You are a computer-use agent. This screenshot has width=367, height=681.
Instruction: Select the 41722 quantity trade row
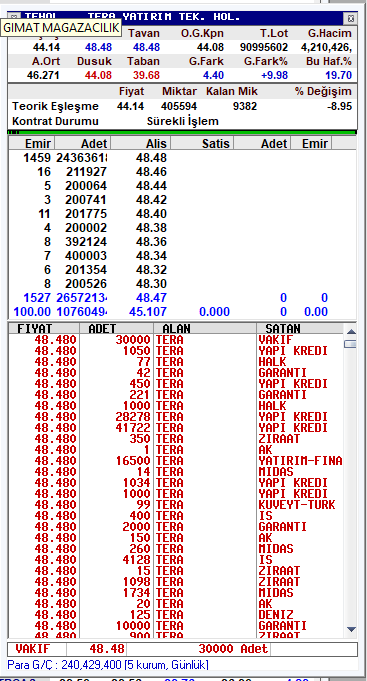click(x=176, y=428)
